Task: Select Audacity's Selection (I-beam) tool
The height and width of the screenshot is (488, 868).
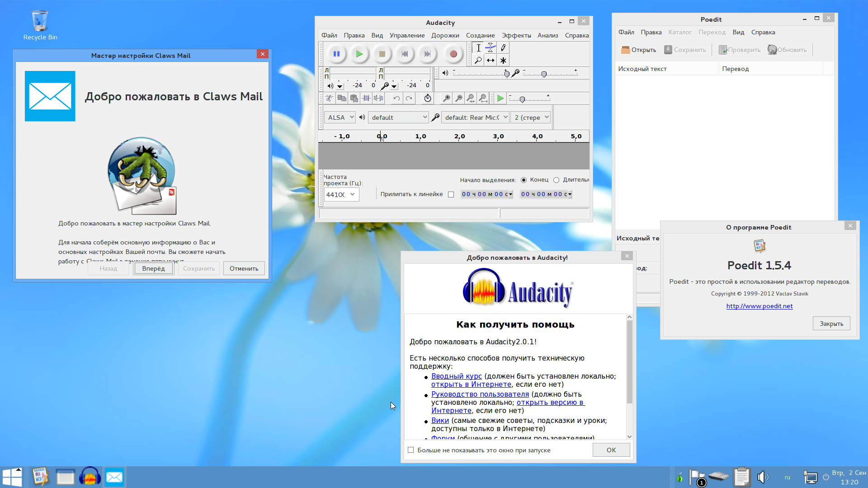Action: [478, 48]
